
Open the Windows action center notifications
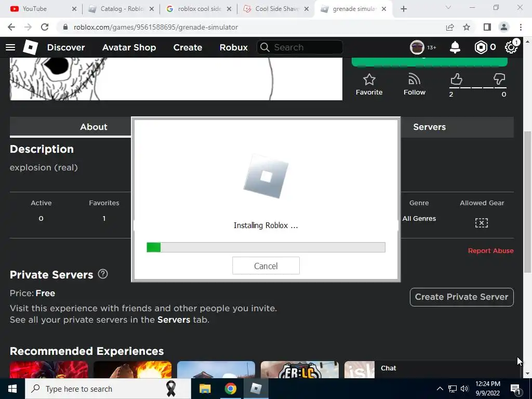(516, 389)
